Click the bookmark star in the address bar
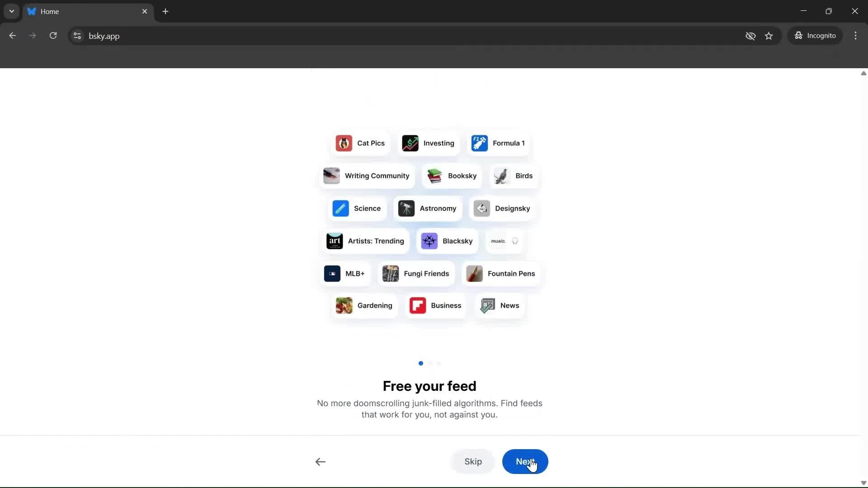 pos(769,36)
